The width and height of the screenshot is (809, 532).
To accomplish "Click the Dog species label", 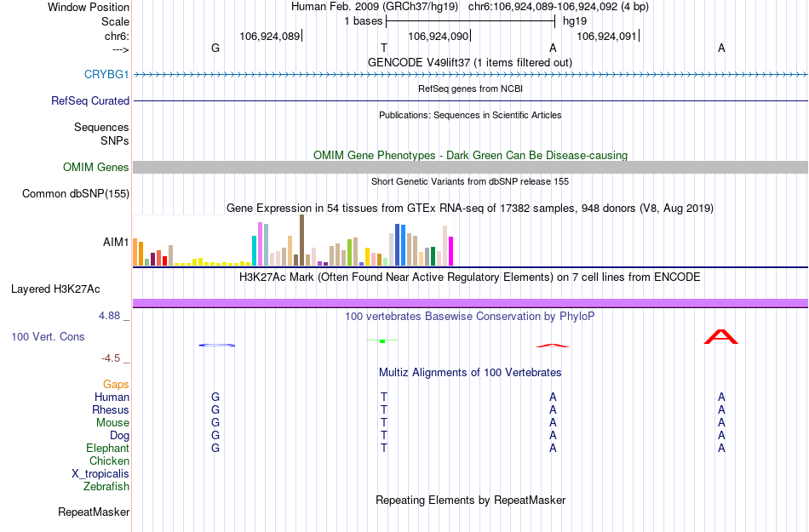I will (119, 436).
